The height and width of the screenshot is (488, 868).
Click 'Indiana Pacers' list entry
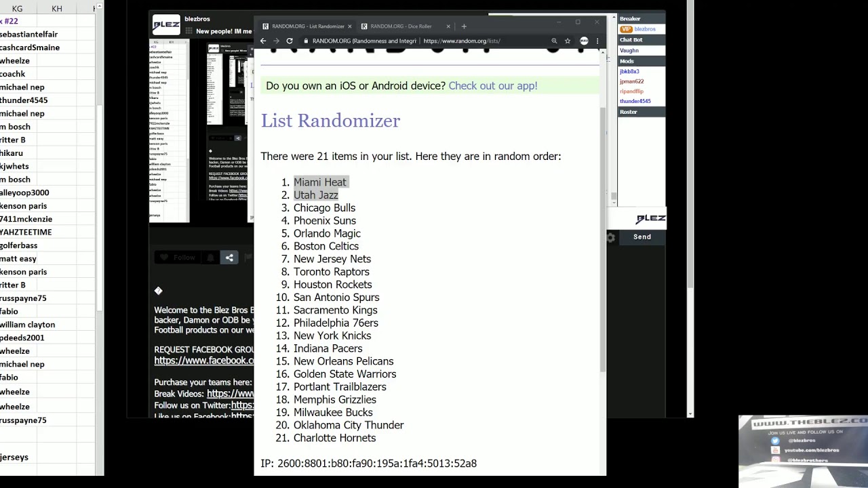[328, 348]
